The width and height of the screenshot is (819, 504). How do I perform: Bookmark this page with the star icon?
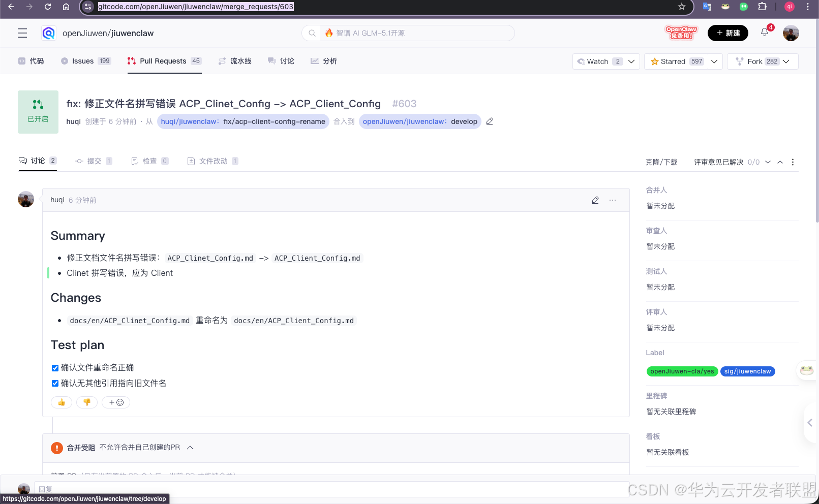682,7
